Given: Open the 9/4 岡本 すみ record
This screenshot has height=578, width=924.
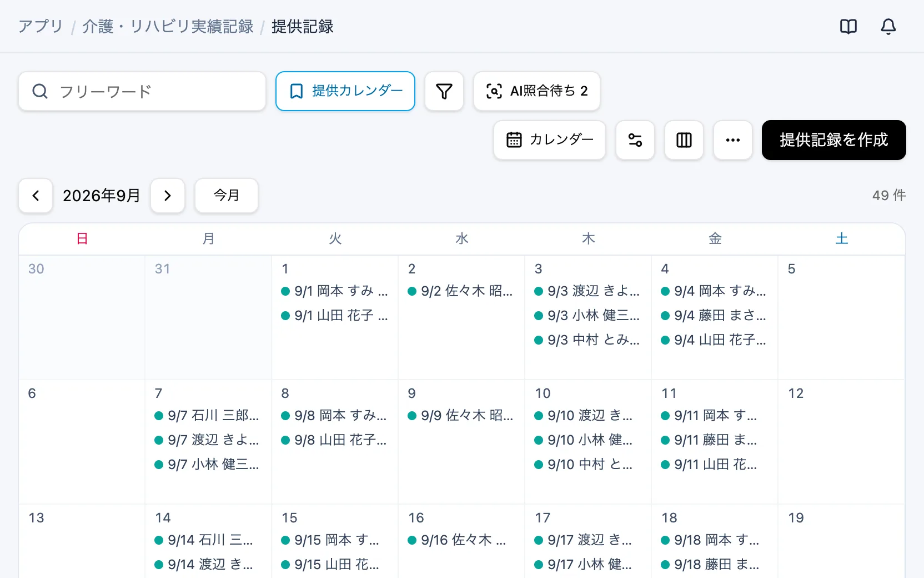Looking at the screenshot, I should pos(714,291).
